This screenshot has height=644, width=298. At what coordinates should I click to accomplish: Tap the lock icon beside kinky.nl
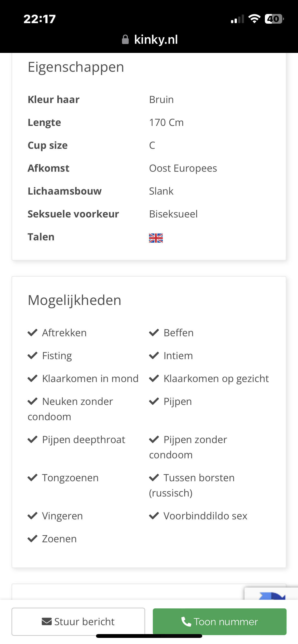[x=125, y=39]
